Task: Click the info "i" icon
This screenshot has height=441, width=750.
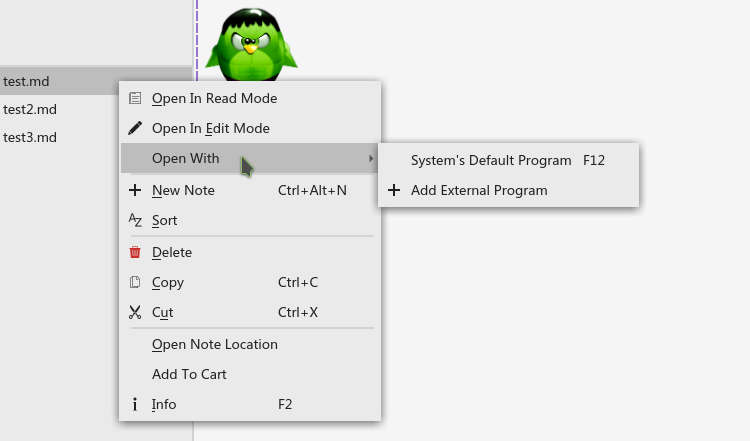Action: coord(135,404)
